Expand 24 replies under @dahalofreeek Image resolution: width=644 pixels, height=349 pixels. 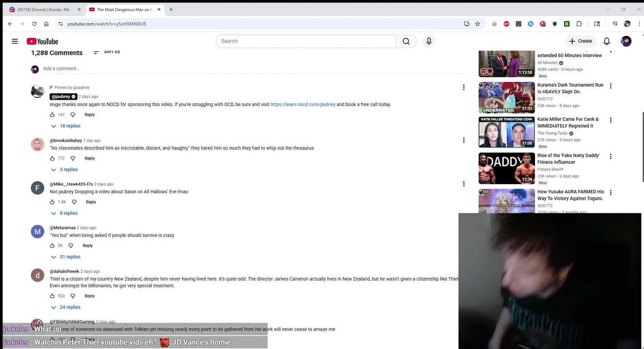pyautogui.click(x=65, y=307)
